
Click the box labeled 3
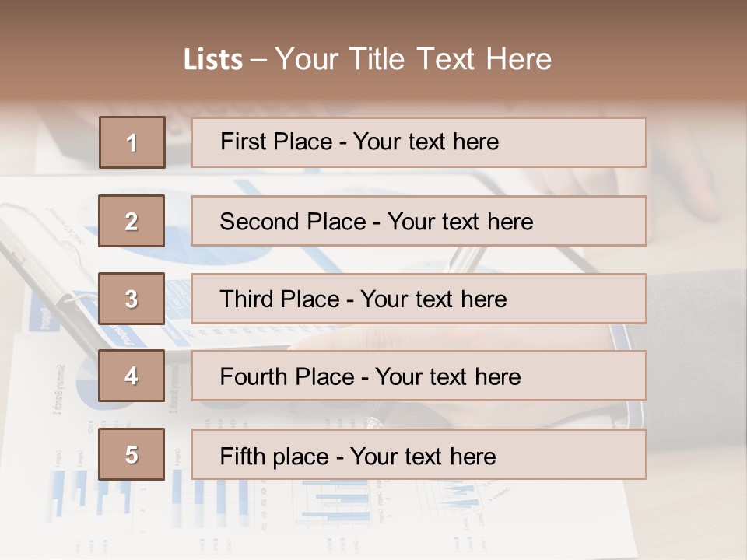[x=132, y=299]
